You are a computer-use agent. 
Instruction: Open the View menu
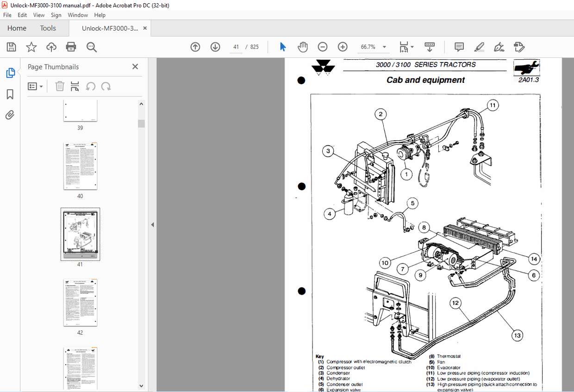[x=38, y=15]
